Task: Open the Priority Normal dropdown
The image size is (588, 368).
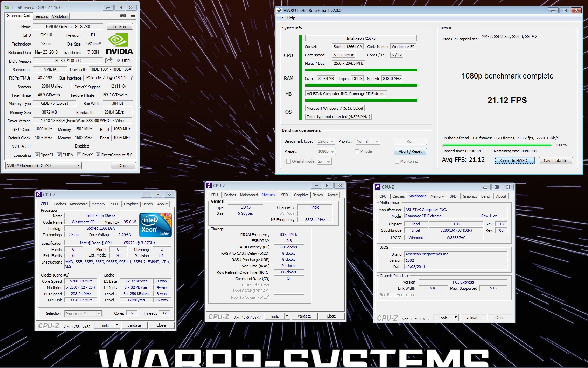Action: point(367,142)
